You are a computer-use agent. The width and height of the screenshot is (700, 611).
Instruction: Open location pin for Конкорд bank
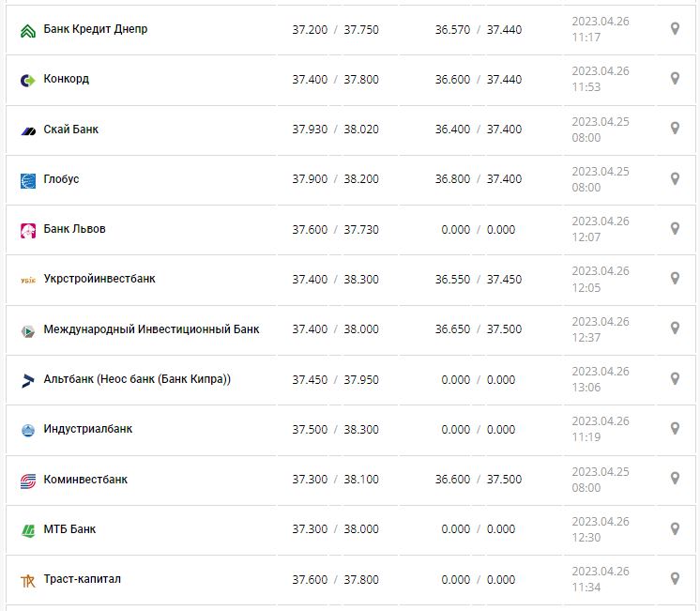pos(674,79)
